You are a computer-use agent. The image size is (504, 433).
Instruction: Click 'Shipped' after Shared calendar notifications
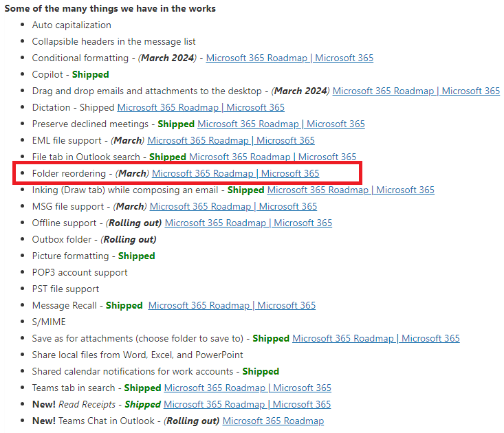coord(261,371)
